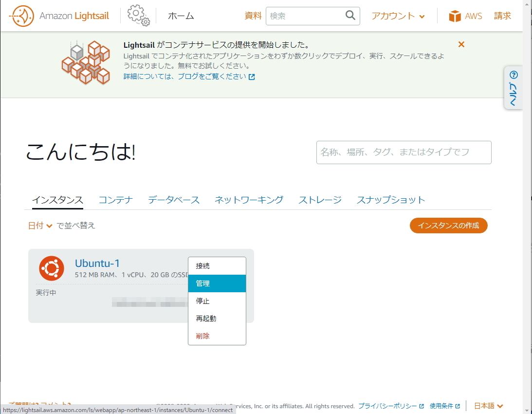Choose 管理 from context menu
Viewport: 532px width, 414px height.
[217, 283]
